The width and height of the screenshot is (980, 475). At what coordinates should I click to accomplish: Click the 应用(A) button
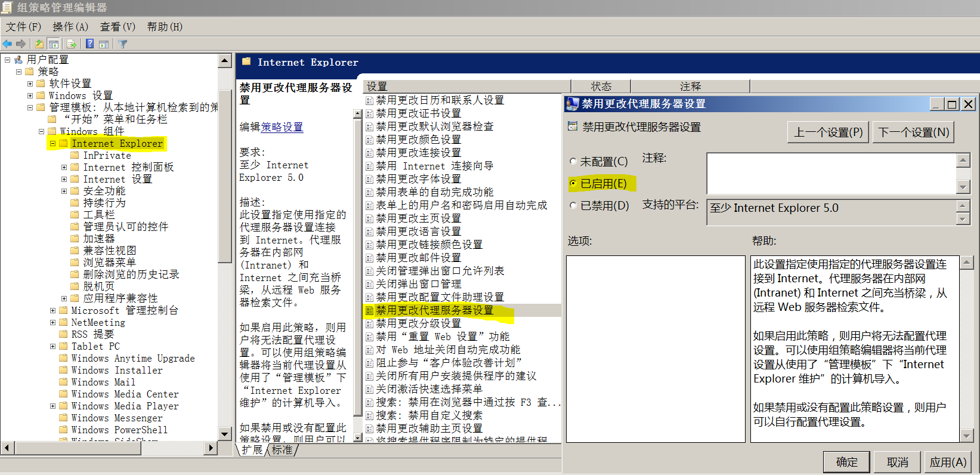948,462
